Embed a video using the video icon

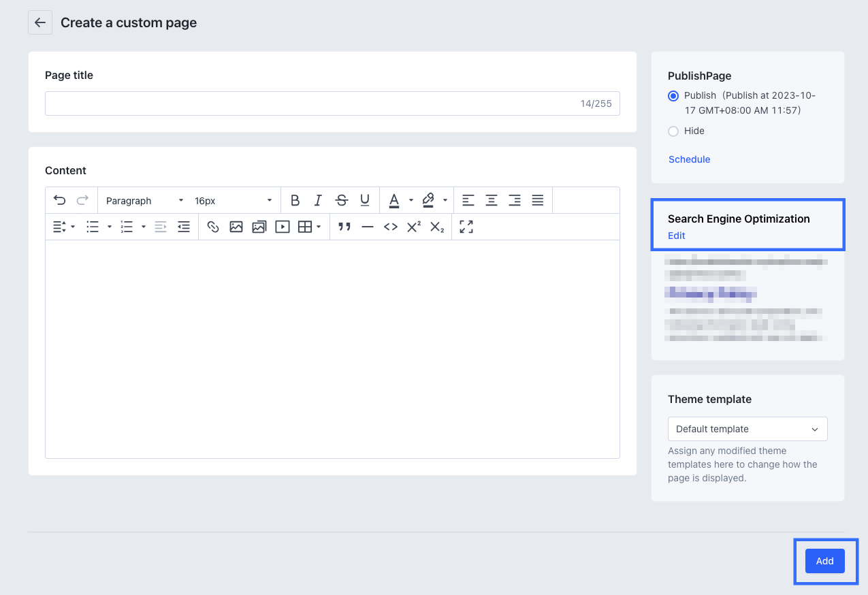coord(282,227)
